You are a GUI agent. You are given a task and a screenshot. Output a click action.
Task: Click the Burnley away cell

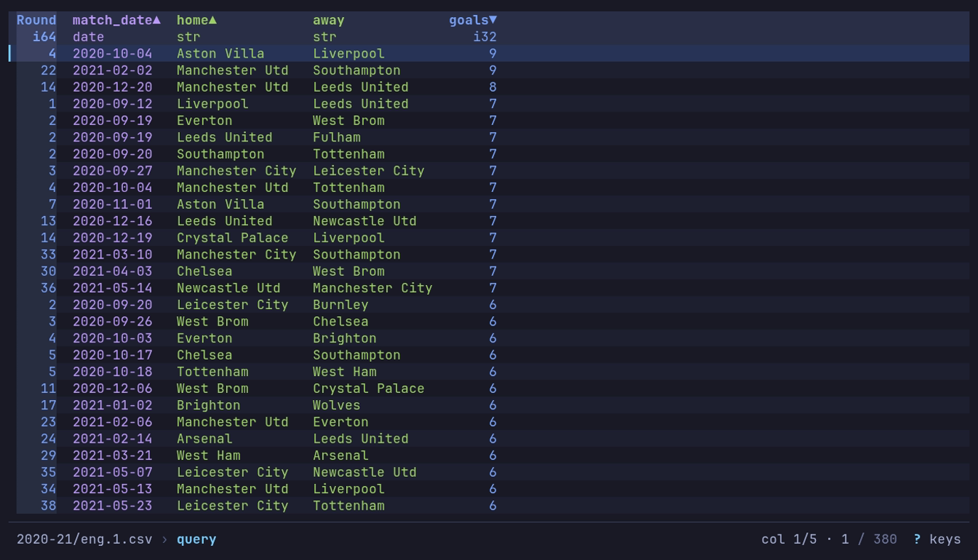340,305
